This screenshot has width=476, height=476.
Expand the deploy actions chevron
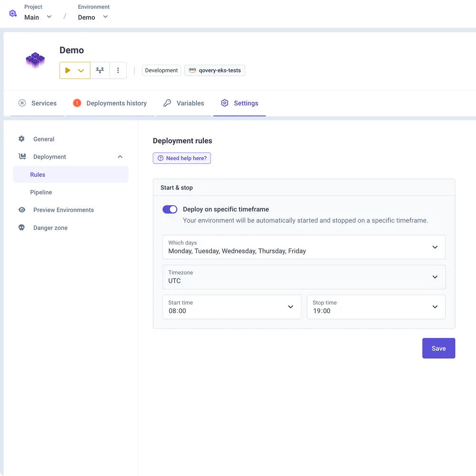click(81, 70)
